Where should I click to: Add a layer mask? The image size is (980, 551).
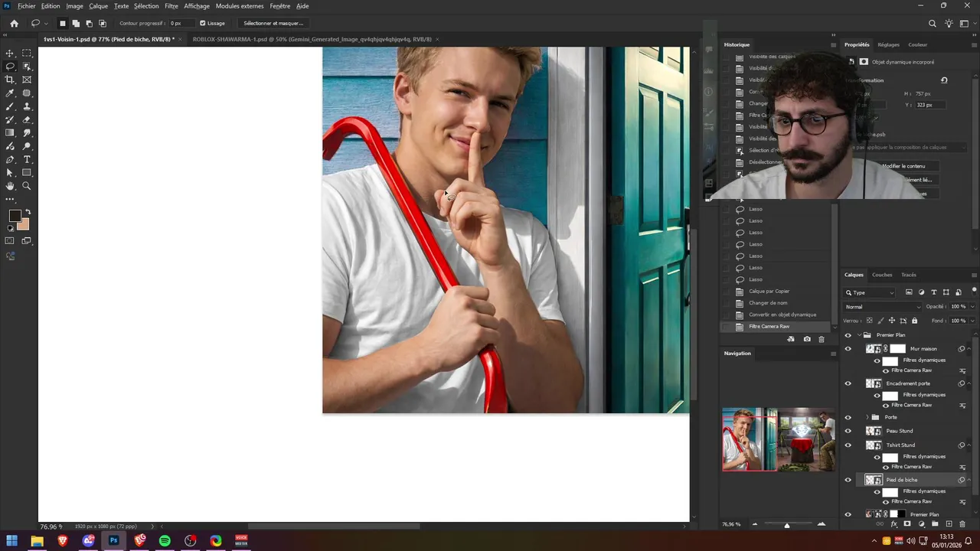point(907,524)
